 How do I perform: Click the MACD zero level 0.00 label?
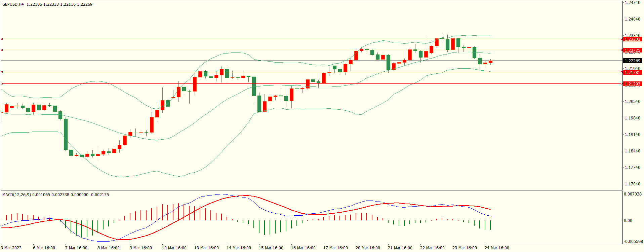coord(628,221)
